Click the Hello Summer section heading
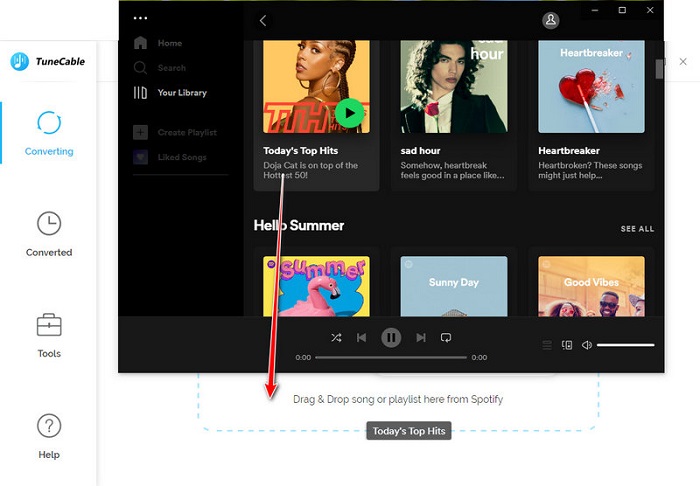The image size is (700, 486). [x=299, y=225]
